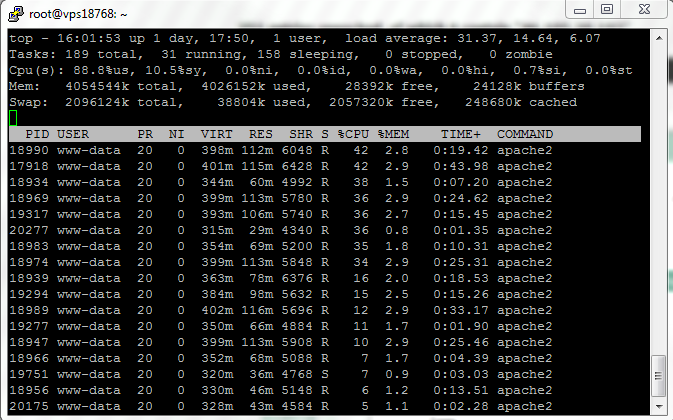Click PID 18989 in the process list
Screen dimensions: 673x420
29,311
